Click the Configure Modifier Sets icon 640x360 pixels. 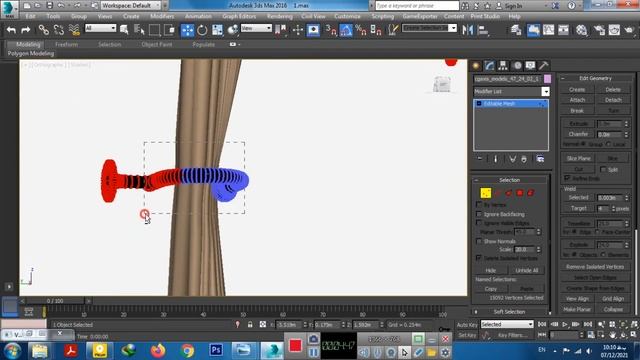540,159
